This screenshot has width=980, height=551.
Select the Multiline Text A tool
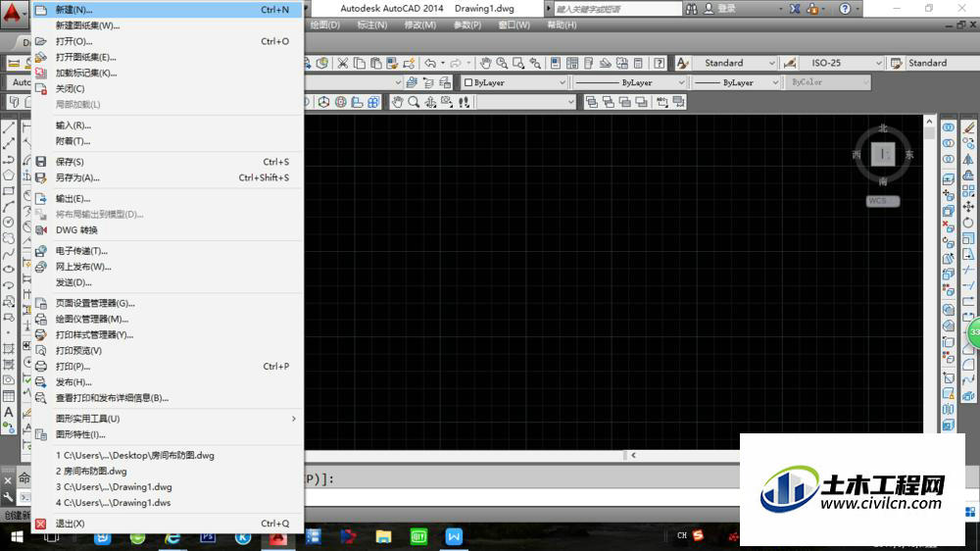click(x=9, y=412)
